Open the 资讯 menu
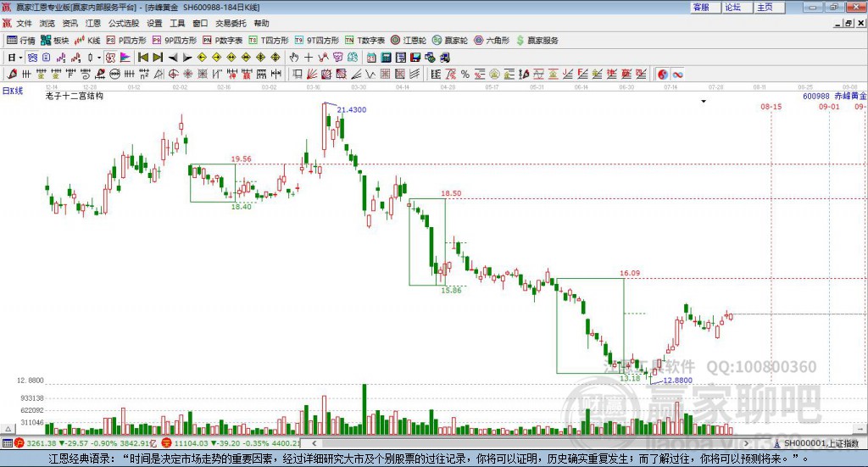Screen dimensions: 868x467 [x=70, y=23]
